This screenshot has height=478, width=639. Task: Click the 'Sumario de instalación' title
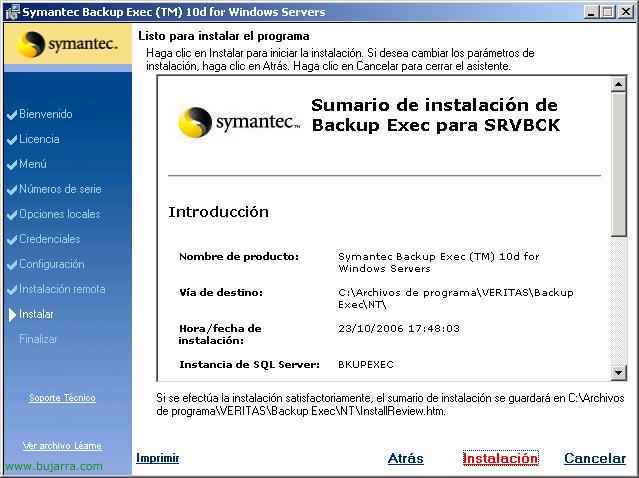(x=436, y=115)
